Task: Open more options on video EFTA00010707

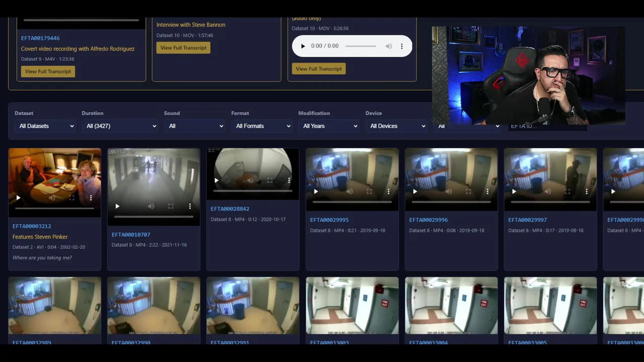Action: pos(190,206)
